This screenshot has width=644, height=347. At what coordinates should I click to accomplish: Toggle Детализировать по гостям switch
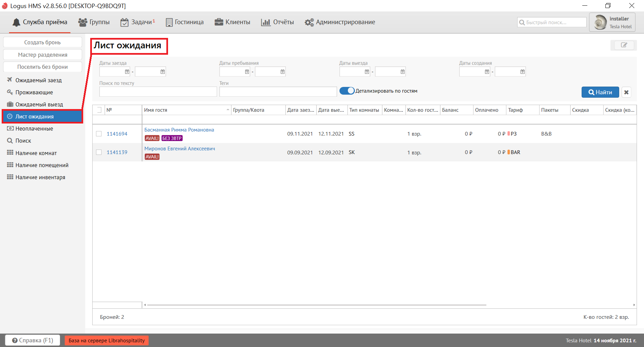point(347,91)
